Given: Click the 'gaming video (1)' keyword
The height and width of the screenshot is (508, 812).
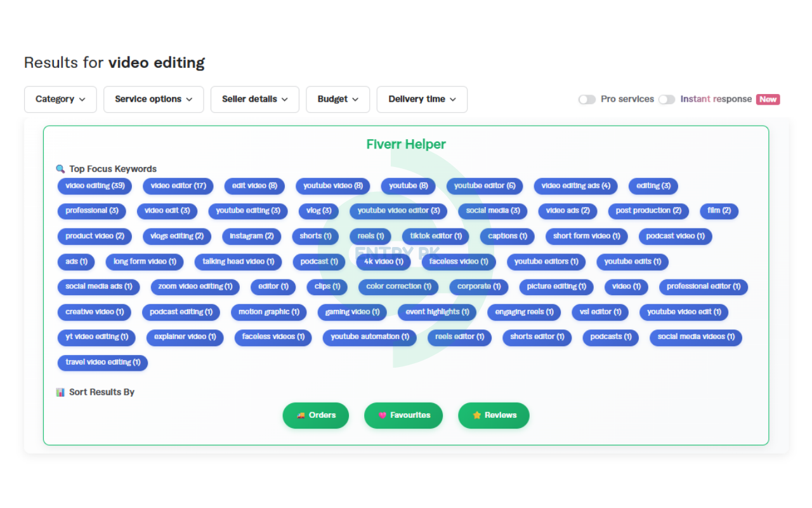Looking at the screenshot, I should [353, 312].
